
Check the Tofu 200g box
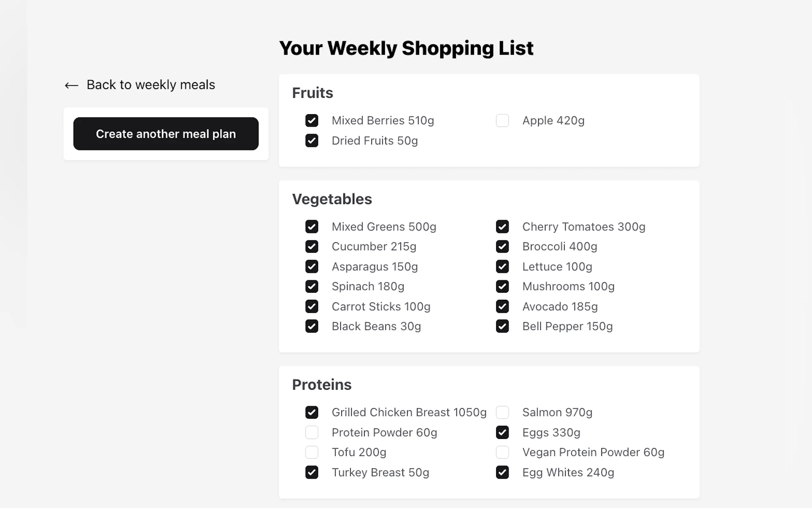coord(311,452)
